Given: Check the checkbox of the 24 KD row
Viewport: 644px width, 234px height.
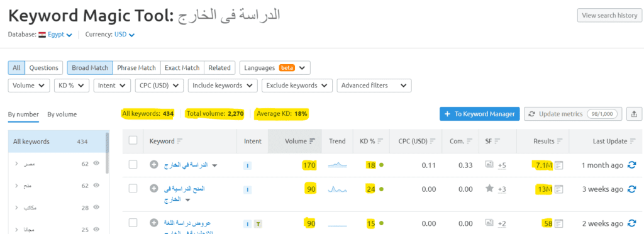Looking at the screenshot, I should click(x=133, y=189).
